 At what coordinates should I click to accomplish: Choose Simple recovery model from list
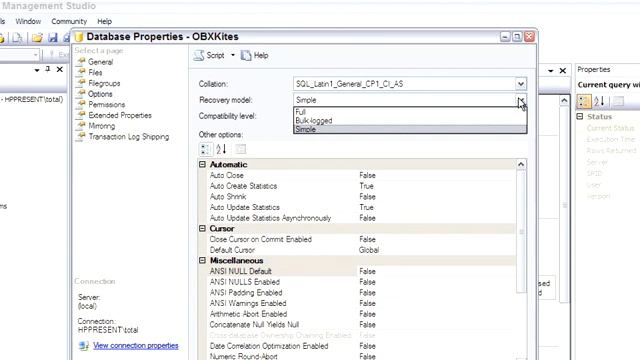point(410,129)
